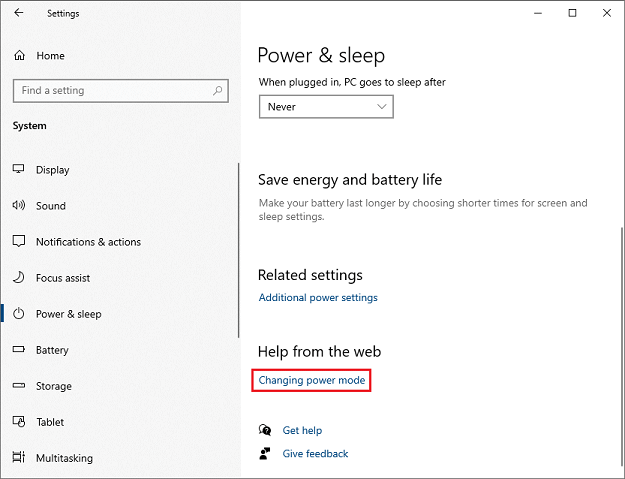Maximize the Settings window
This screenshot has width=625, height=479.
click(x=572, y=14)
